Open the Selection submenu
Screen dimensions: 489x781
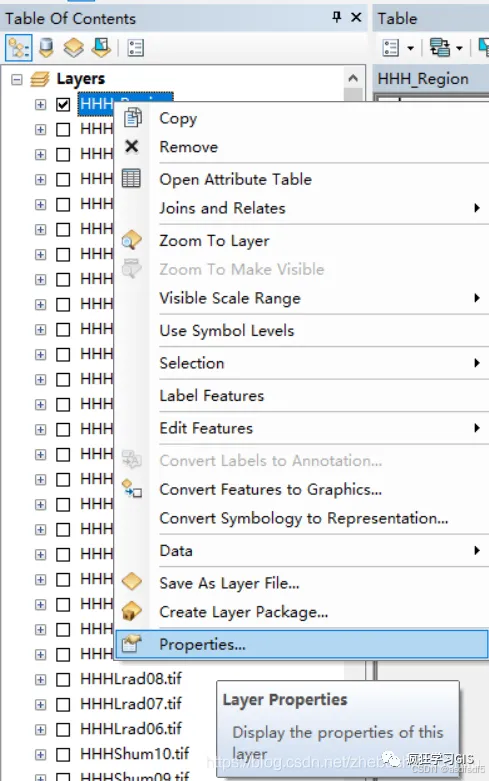click(301, 363)
